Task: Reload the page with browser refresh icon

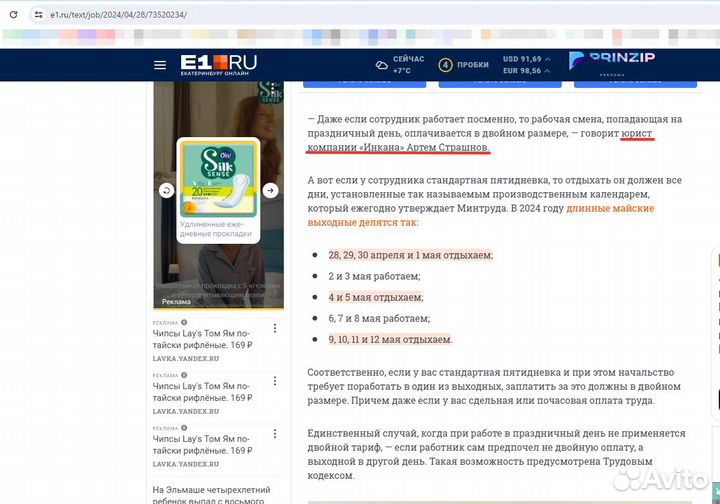Action: 14,15
